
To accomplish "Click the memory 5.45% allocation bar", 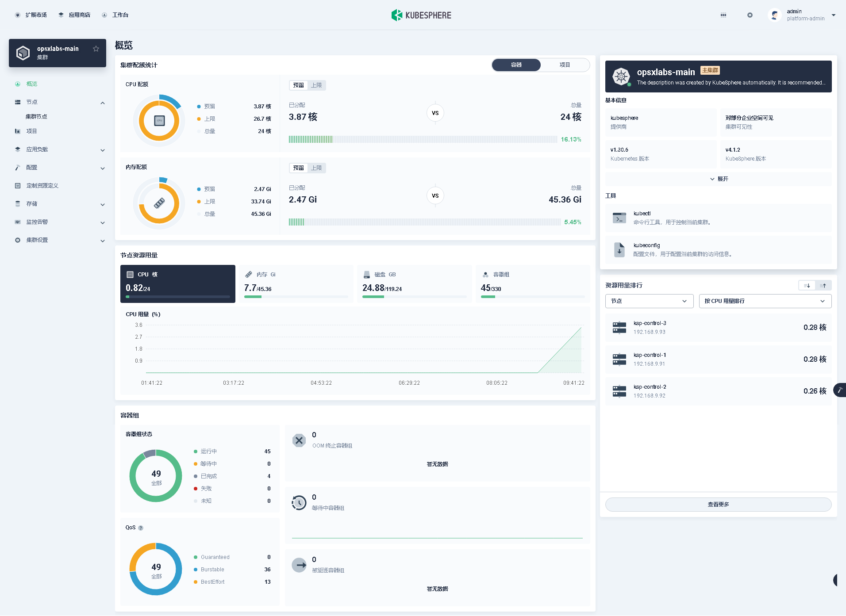I will 425,222.
